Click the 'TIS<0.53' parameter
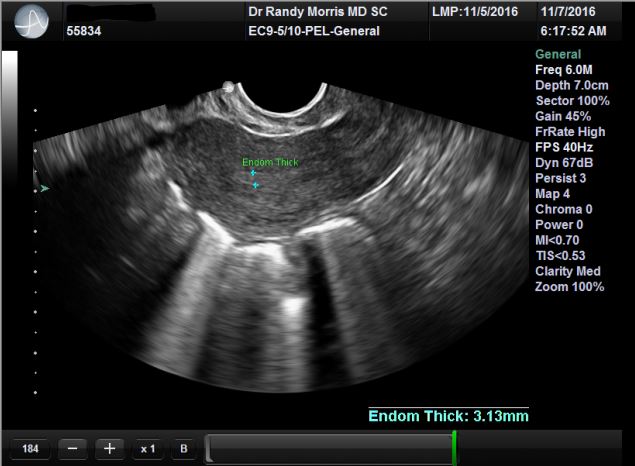 coord(560,255)
